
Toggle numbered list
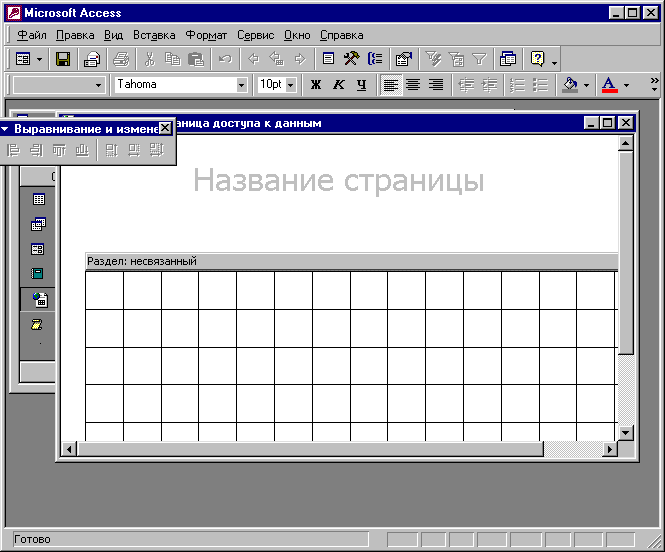pyautogui.click(x=517, y=85)
